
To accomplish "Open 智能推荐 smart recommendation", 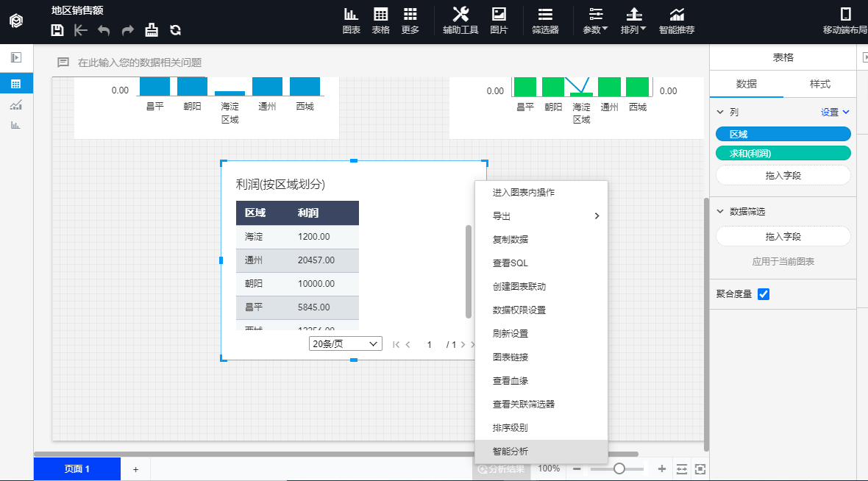I will pos(676,21).
